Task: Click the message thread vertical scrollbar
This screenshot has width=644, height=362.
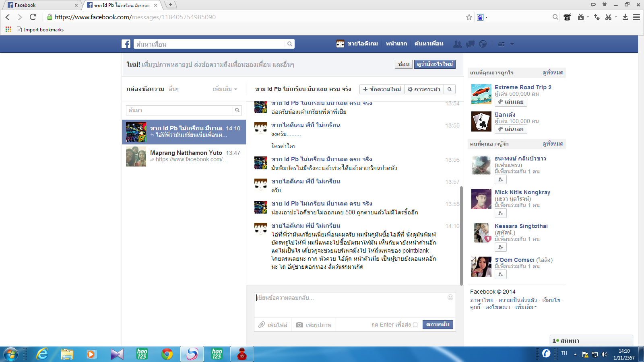Action: pos(461,235)
